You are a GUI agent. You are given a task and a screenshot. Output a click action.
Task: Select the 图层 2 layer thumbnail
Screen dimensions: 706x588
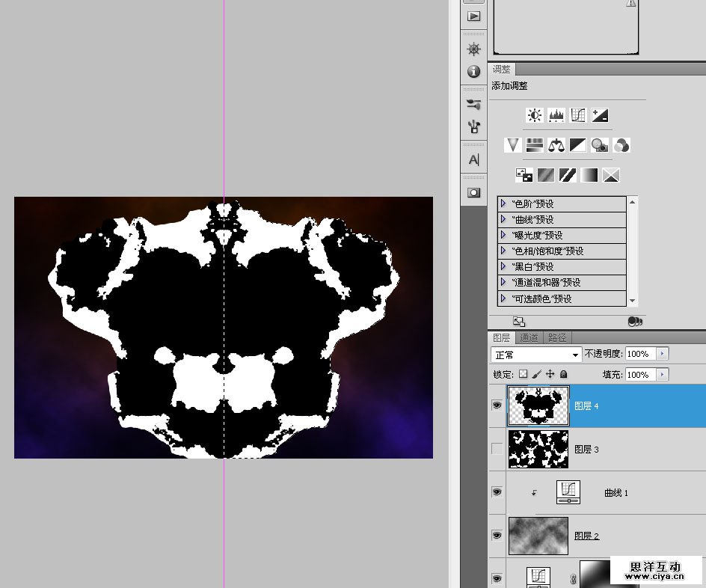tap(538, 536)
